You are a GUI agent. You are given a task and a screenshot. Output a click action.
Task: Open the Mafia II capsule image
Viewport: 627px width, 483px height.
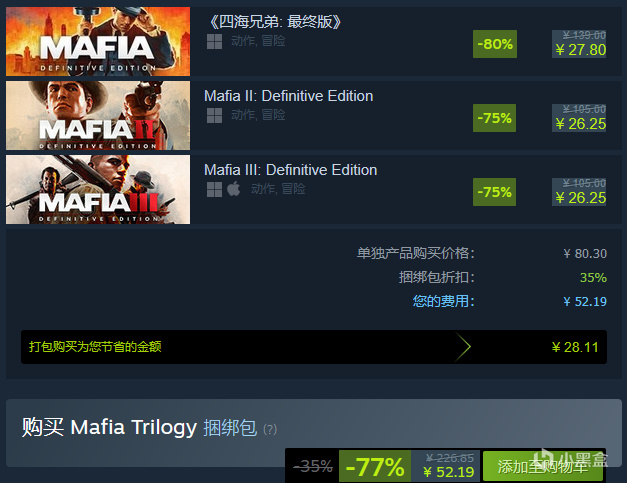[x=98, y=116]
